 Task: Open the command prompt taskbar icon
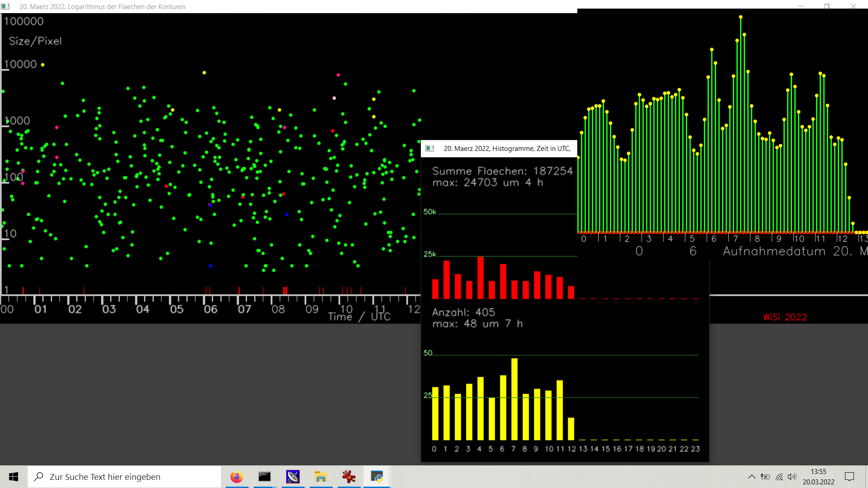[264, 477]
